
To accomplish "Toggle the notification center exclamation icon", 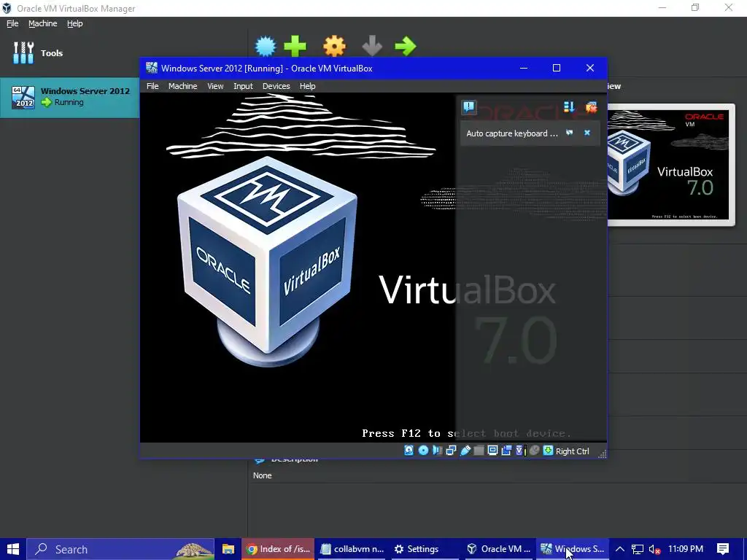I will coord(469,106).
